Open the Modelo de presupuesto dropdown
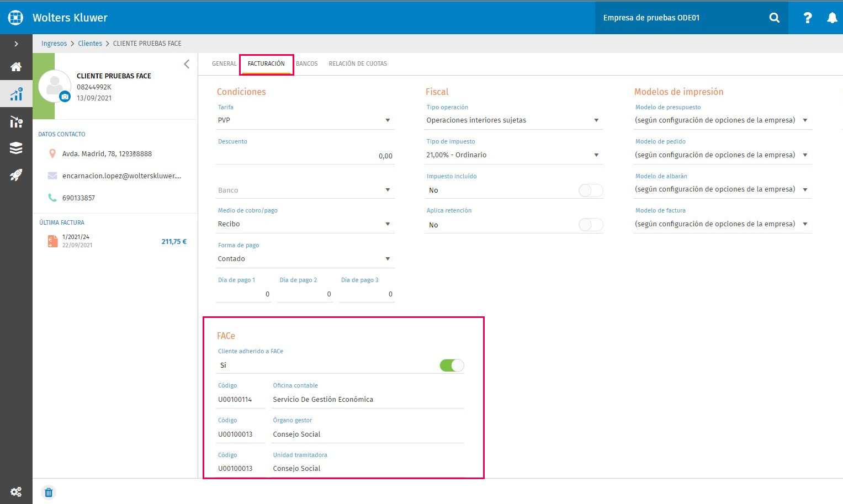Viewport: 843px width, 504px height. pyautogui.click(x=722, y=120)
